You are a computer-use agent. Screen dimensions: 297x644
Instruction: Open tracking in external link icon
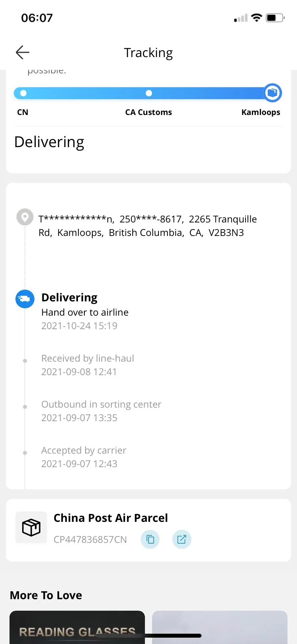(x=182, y=539)
